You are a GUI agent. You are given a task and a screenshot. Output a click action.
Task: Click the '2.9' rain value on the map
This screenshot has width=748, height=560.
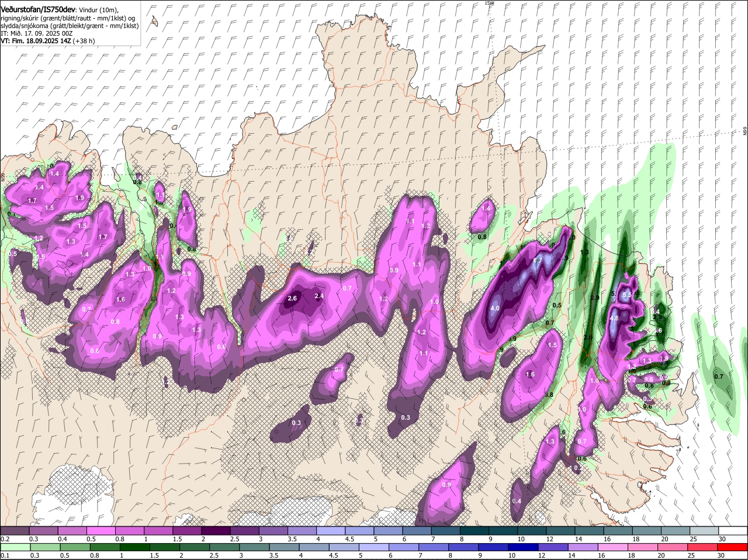pos(595,298)
